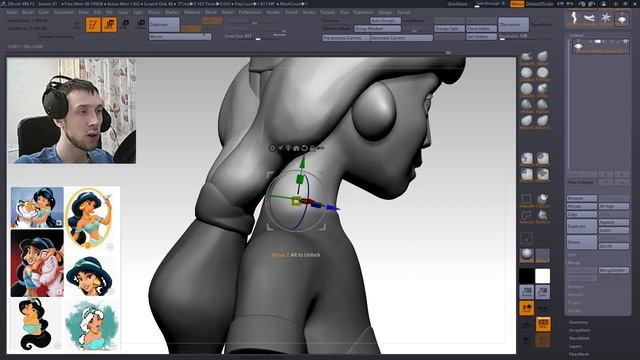
Task: Expand the NanoMesh section
Action: pyautogui.click(x=580, y=338)
